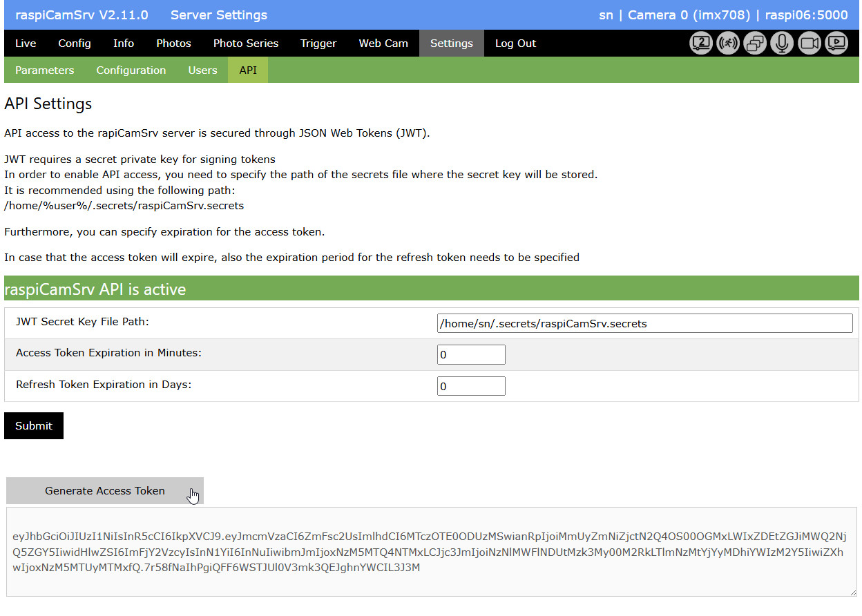Open the Trigger page
Image resolution: width=862 pixels, height=616 pixels.
click(x=318, y=43)
